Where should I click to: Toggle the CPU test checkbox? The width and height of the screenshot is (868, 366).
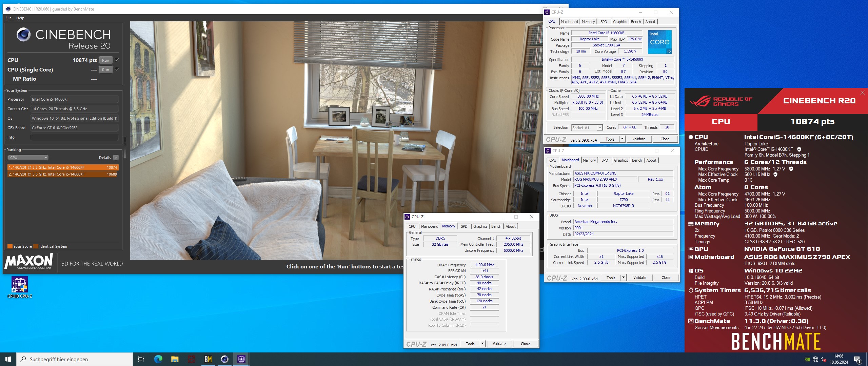(117, 60)
